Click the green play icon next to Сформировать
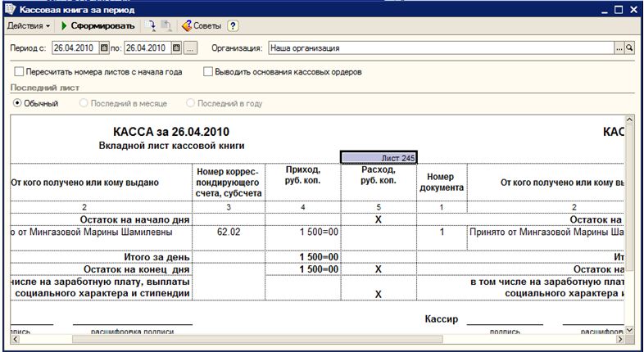 64,26
